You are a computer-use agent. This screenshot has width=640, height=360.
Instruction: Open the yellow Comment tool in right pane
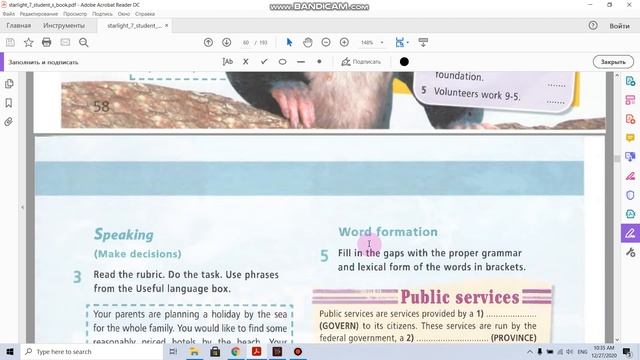click(x=630, y=138)
